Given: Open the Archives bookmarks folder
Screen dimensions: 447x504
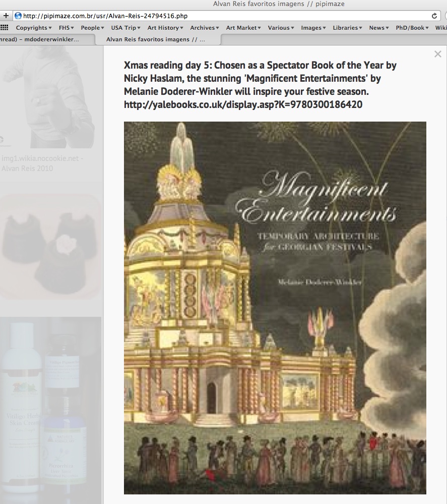Looking at the screenshot, I should 205,28.
